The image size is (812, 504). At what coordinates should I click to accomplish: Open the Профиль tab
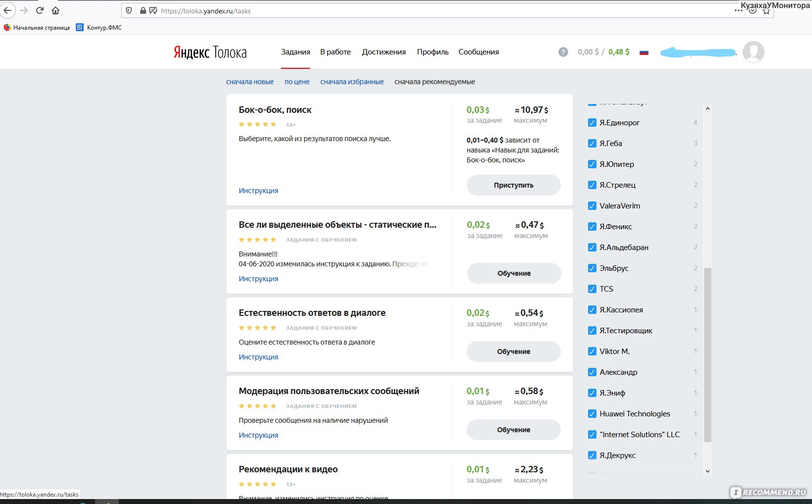[433, 52]
